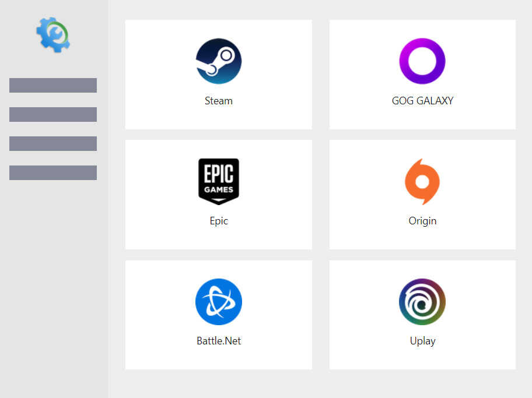Select the Uplay spiral icon
This screenshot has width=532, height=398.
coord(422,302)
